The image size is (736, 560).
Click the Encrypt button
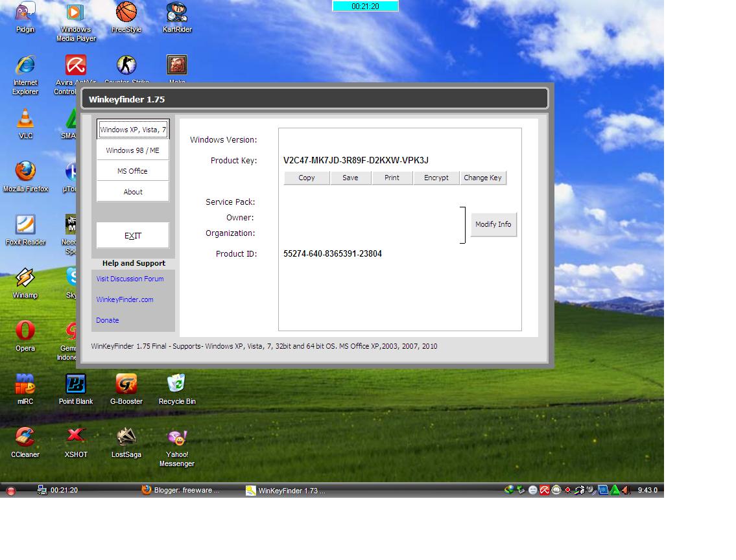pyautogui.click(x=436, y=178)
